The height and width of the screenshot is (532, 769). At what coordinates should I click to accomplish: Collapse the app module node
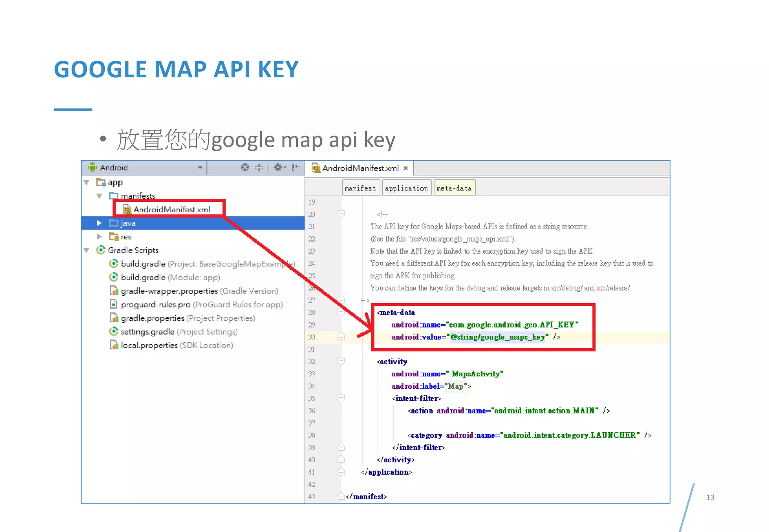[87, 182]
